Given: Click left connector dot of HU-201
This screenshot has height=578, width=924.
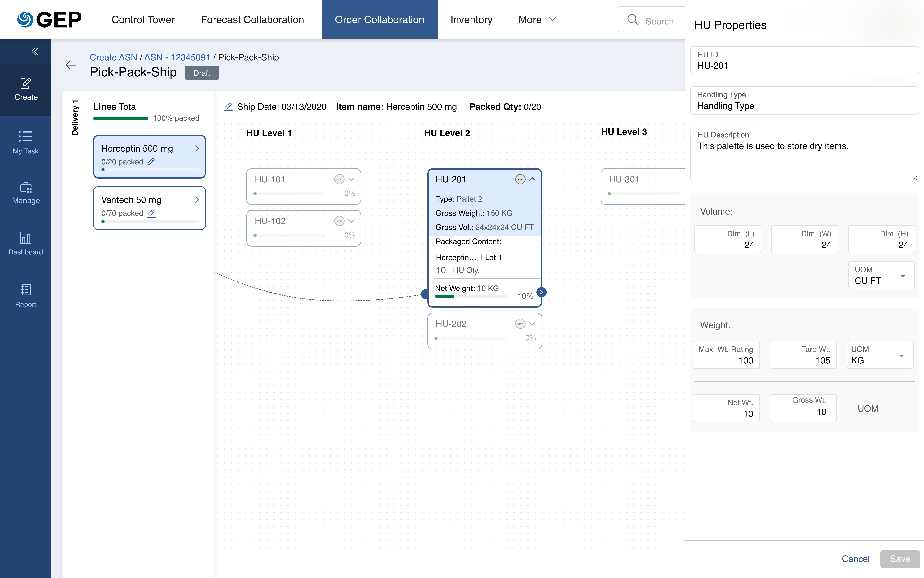Looking at the screenshot, I should [x=425, y=294].
